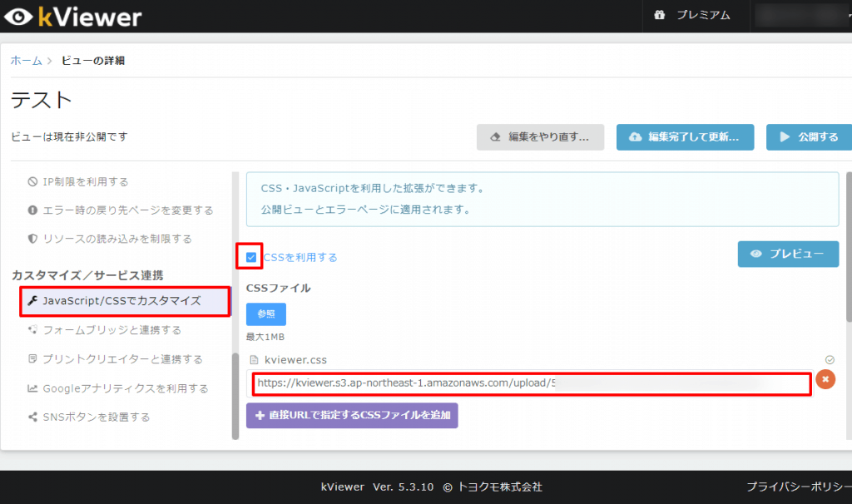Click the checkmark icon beside kviewer.css
The height and width of the screenshot is (504, 852).
[x=830, y=360]
